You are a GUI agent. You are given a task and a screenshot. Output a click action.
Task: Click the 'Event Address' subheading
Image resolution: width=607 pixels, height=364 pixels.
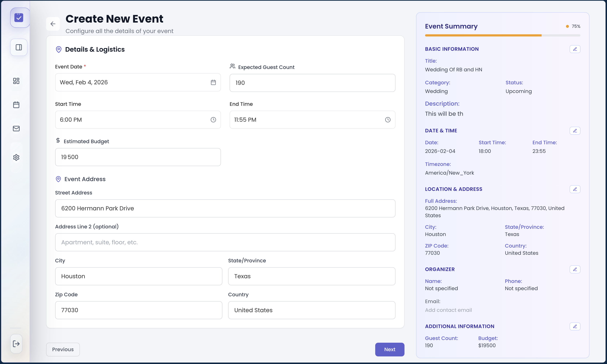coord(85,179)
